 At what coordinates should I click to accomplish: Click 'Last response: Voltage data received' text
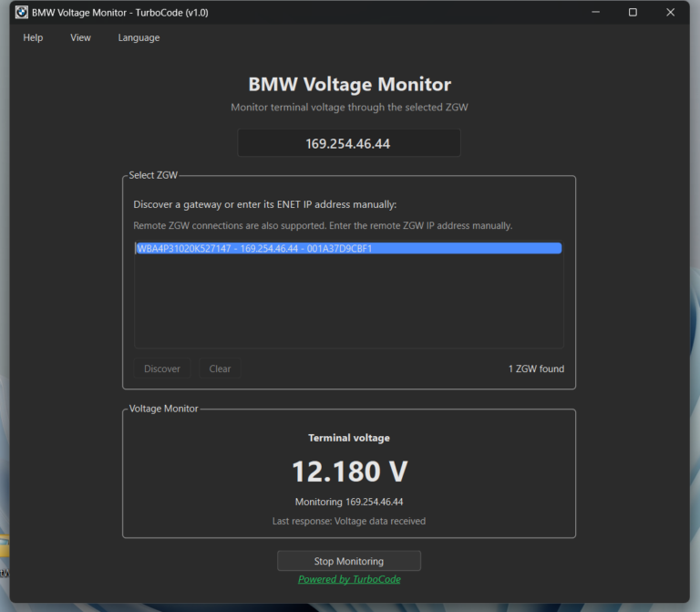pyautogui.click(x=349, y=522)
